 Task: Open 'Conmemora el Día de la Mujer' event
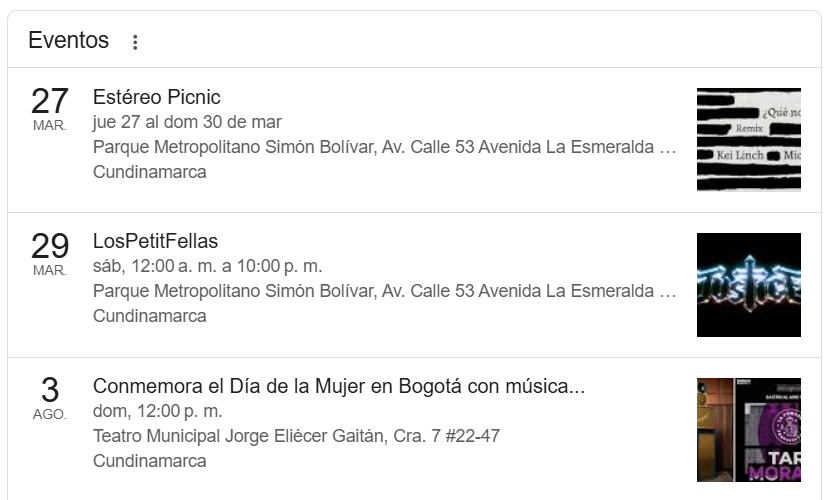click(x=338, y=386)
